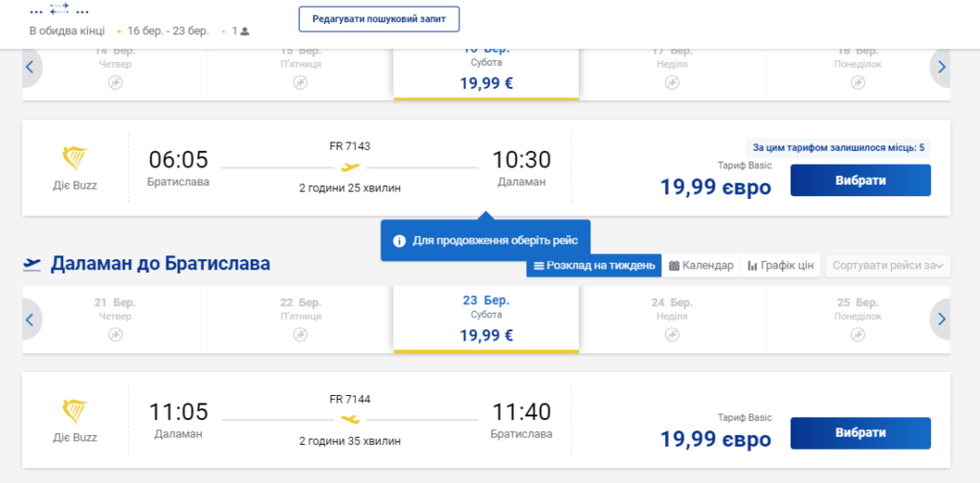Image resolution: width=980 pixels, height=483 pixels.
Task: Click Вибрати for the 06:05 Братислава flight
Action: [860, 181]
